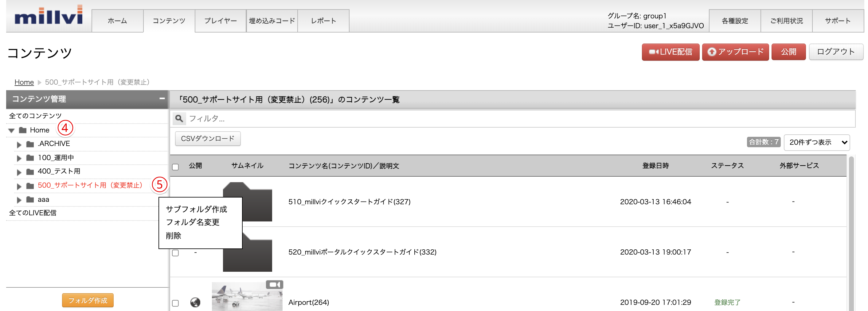Click the content list vertical scrollbar

(851, 233)
